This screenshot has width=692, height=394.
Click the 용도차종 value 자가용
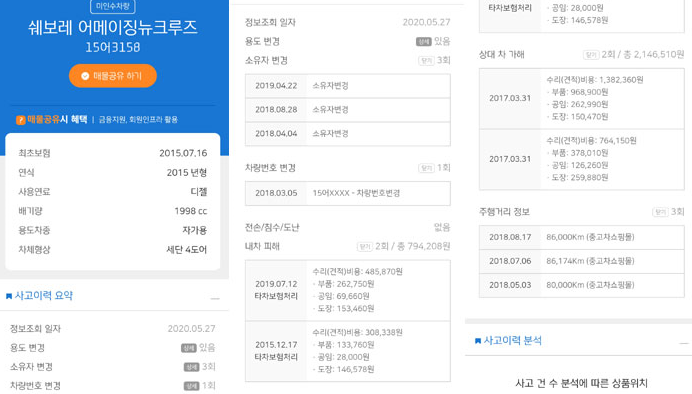click(195, 230)
